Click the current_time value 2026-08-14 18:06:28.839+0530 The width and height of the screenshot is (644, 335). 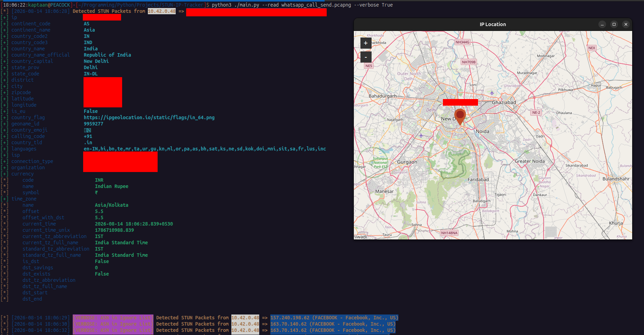click(134, 224)
